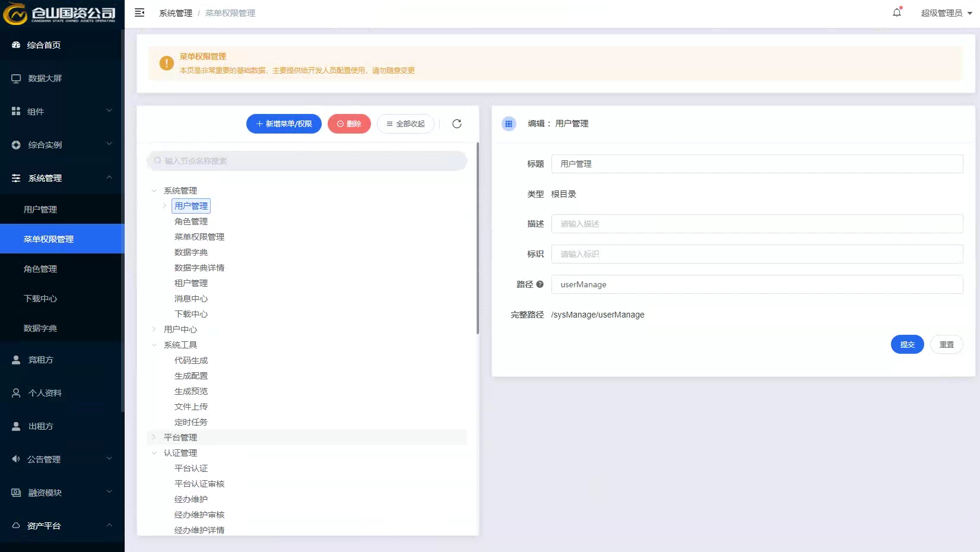Screen dimensions: 980x552
Task: Expand the 综合实例 sidebar menu chevron
Action: pos(109,144)
